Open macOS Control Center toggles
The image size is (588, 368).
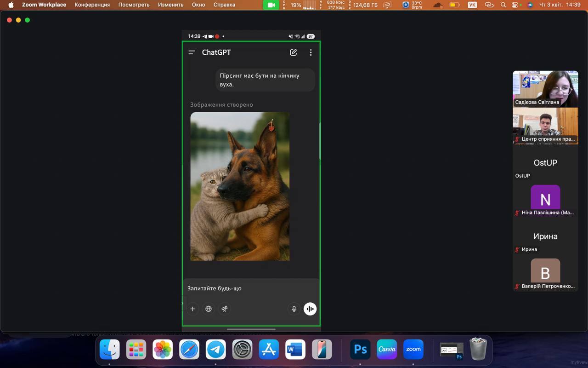(x=516, y=5)
